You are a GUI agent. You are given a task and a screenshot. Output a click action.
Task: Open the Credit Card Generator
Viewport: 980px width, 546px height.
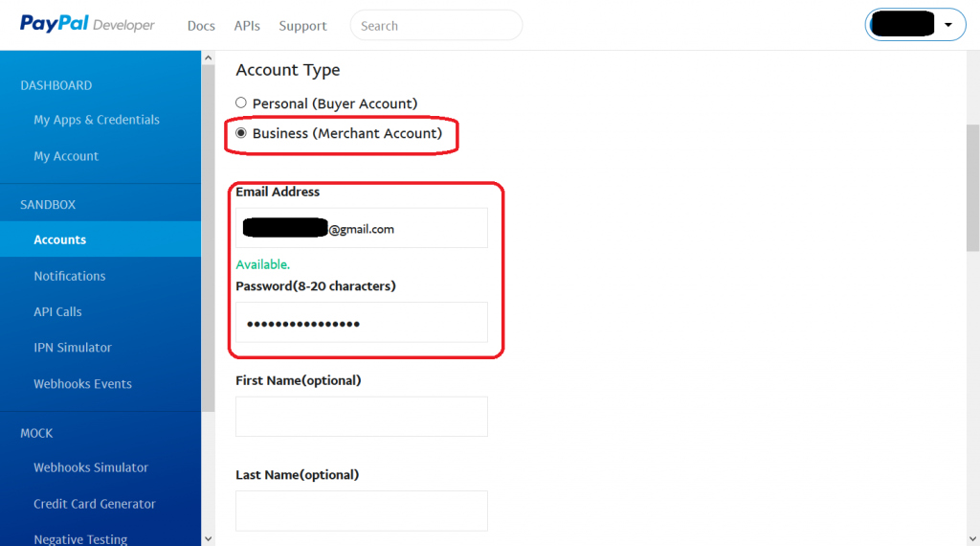click(95, 504)
